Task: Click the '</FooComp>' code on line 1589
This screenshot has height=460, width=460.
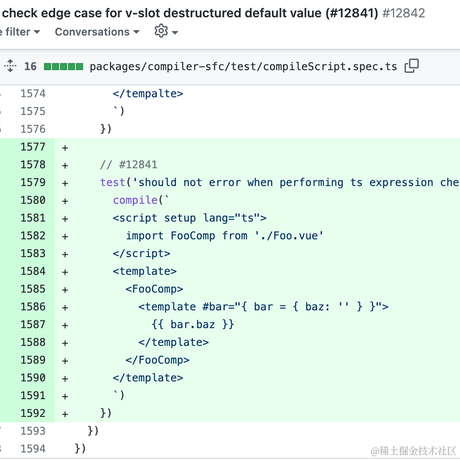Action: pyautogui.click(x=157, y=360)
